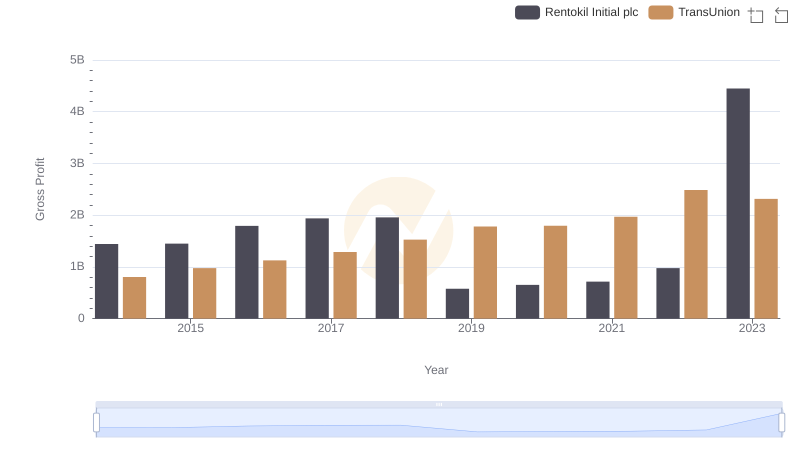800x461 pixels.
Task: Click the 2023 Rentokil Initial plc bar
Action: tap(738, 203)
